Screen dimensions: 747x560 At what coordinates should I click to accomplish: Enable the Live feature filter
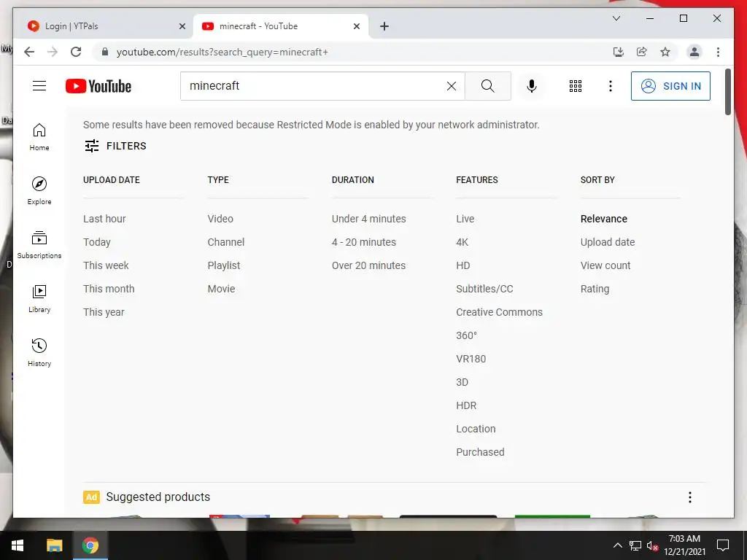(465, 219)
